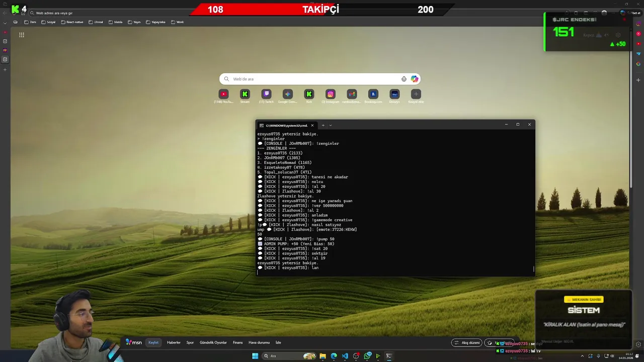Add a new terminal tab

pyautogui.click(x=323, y=125)
